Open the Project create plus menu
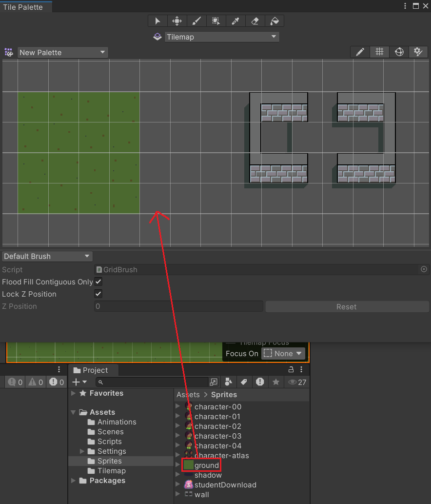The height and width of the screenshot is (504, 431). point(79,382)
